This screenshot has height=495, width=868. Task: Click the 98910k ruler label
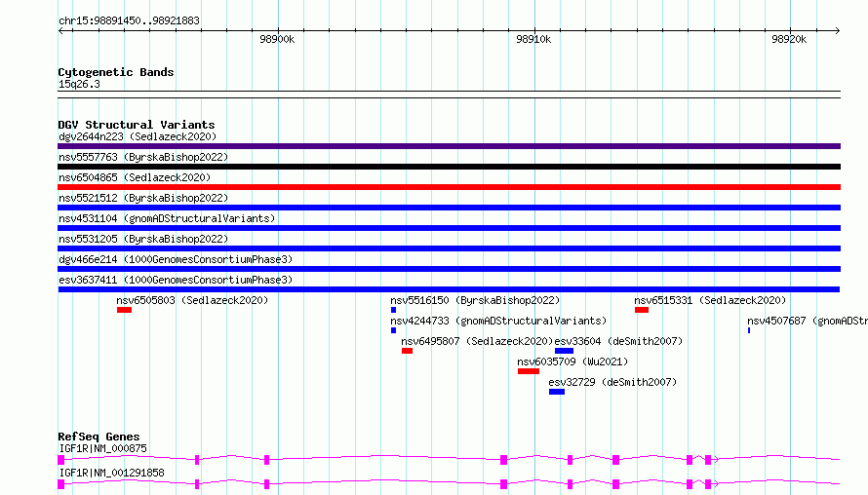(x=533, y=39)
